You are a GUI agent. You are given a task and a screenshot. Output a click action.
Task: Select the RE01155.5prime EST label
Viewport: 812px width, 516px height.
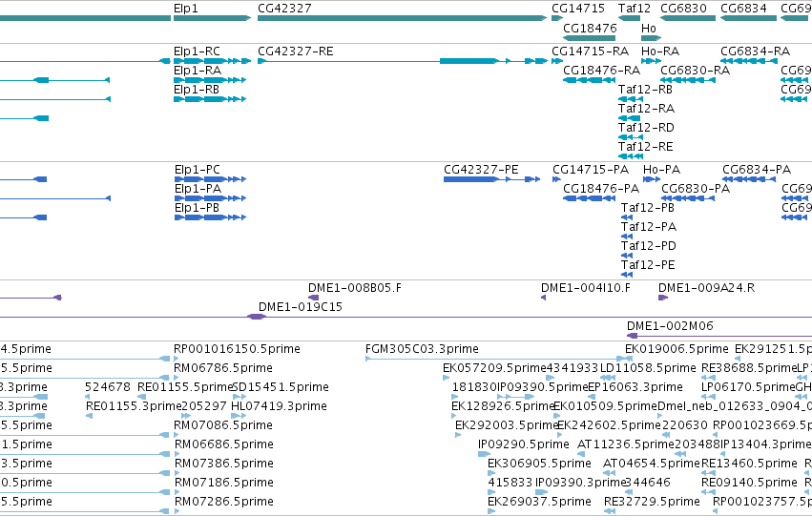(x=185, y=387)
